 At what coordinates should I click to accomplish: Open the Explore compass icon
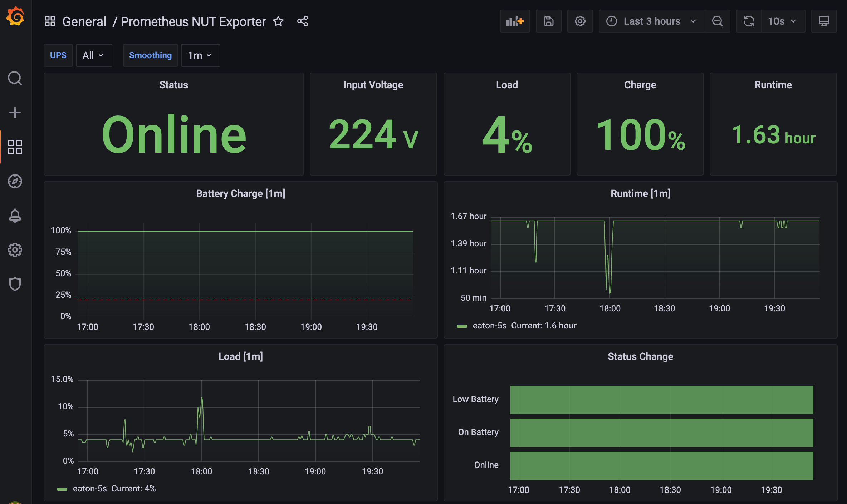15,181
